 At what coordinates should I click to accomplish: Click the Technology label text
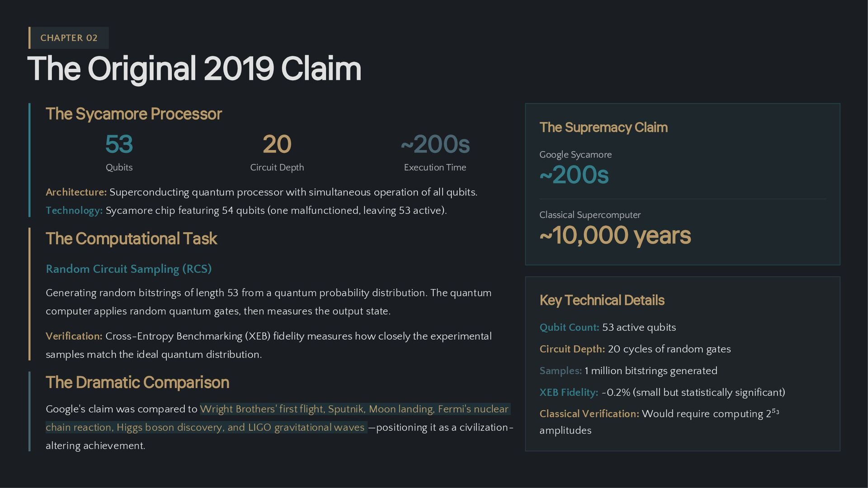tap(74, 211)
